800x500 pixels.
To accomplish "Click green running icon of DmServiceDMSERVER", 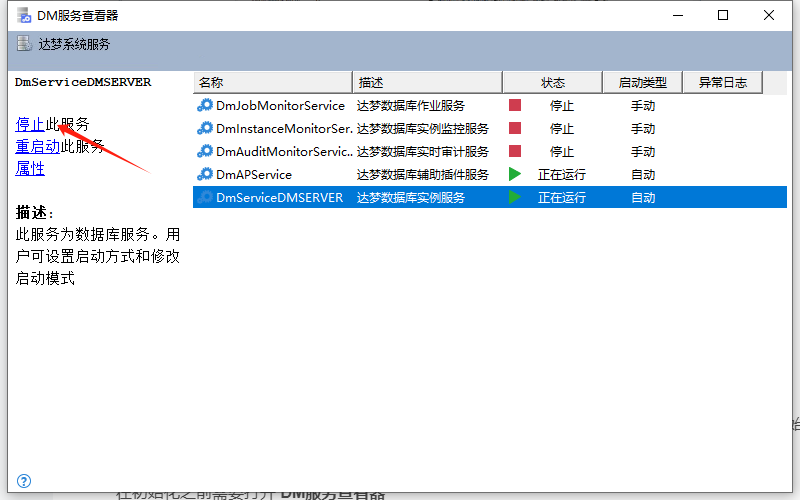I will tap(515, 197).
